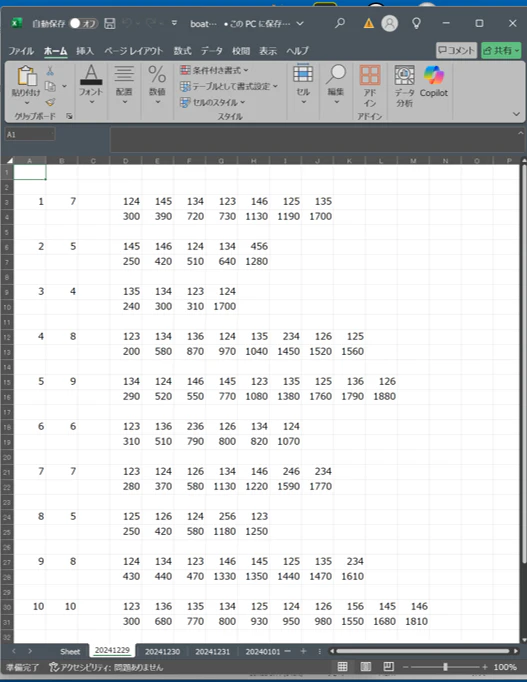Click the アドイン (Add-ins) icon
The width and height of the screenshot is (527, 682).
click(370, 86)
